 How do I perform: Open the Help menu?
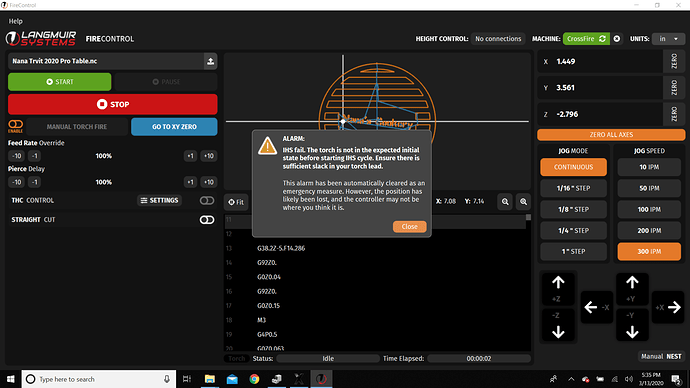15,21
